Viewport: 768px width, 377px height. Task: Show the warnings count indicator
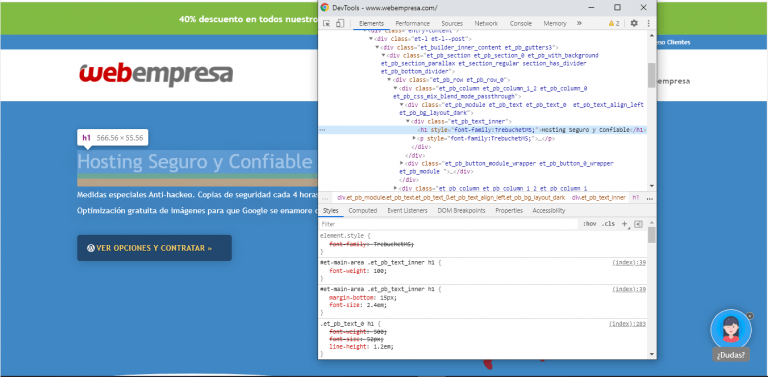click(614, 23)
